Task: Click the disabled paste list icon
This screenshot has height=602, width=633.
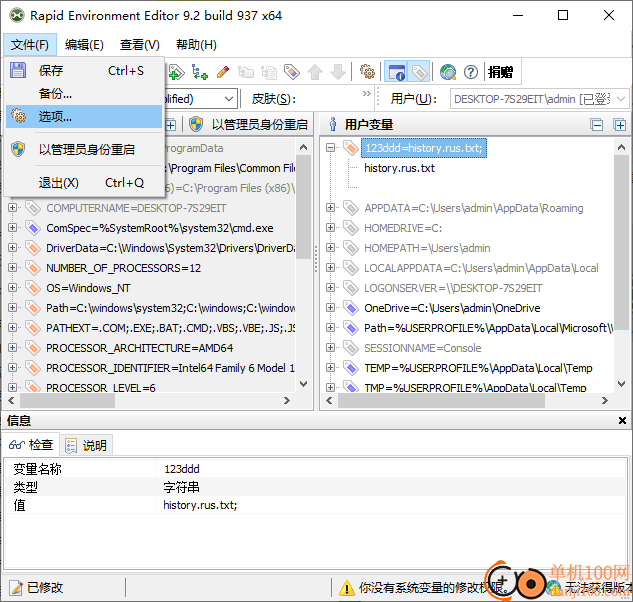Action: coord(269,72)
